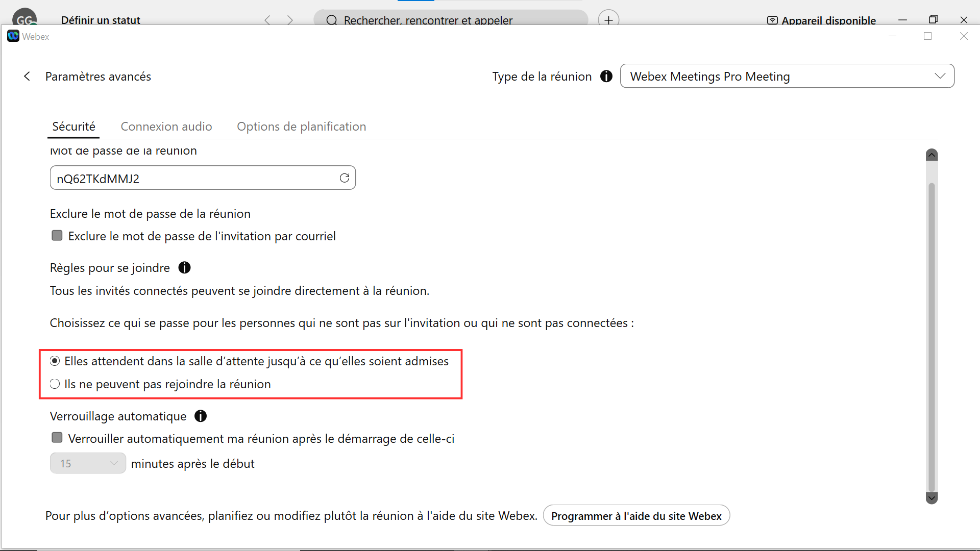This screenshot has width=980, height=551.
Task: Click the search magnifier icon
Action: [x=332, y=20]
